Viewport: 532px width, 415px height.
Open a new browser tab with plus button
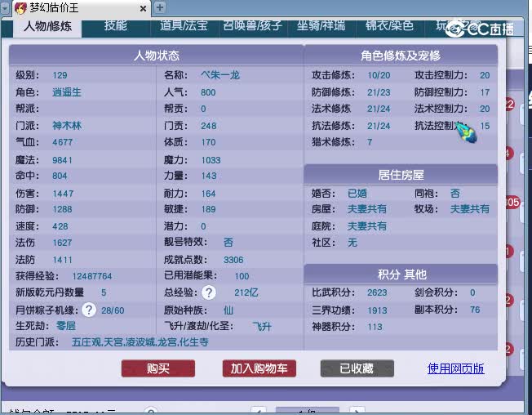coord(160,7)
